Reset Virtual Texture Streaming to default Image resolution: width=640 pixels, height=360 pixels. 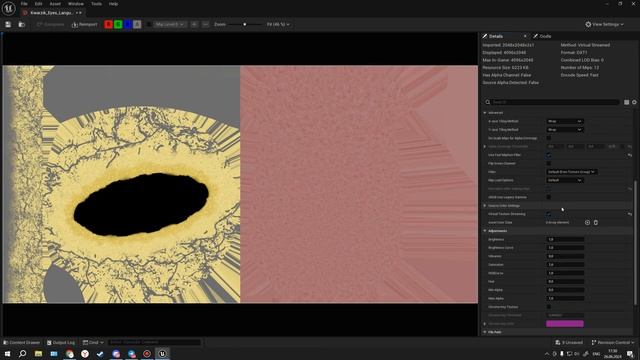pos(630,214)
